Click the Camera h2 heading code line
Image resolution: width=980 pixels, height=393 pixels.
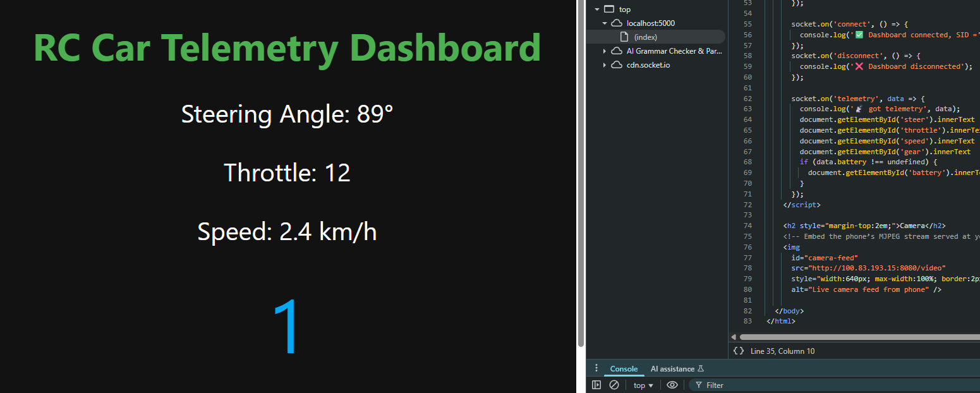pos(864,226)
